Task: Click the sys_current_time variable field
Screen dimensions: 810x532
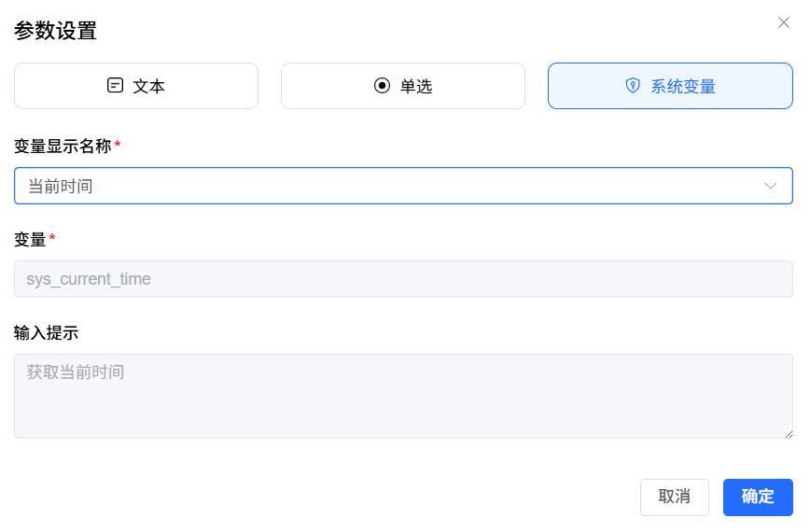Action: tap(403, 279)
